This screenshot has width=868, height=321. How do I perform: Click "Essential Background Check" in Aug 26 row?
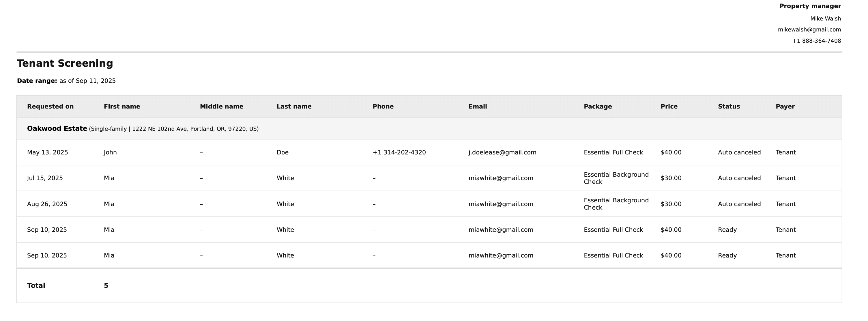616,204
